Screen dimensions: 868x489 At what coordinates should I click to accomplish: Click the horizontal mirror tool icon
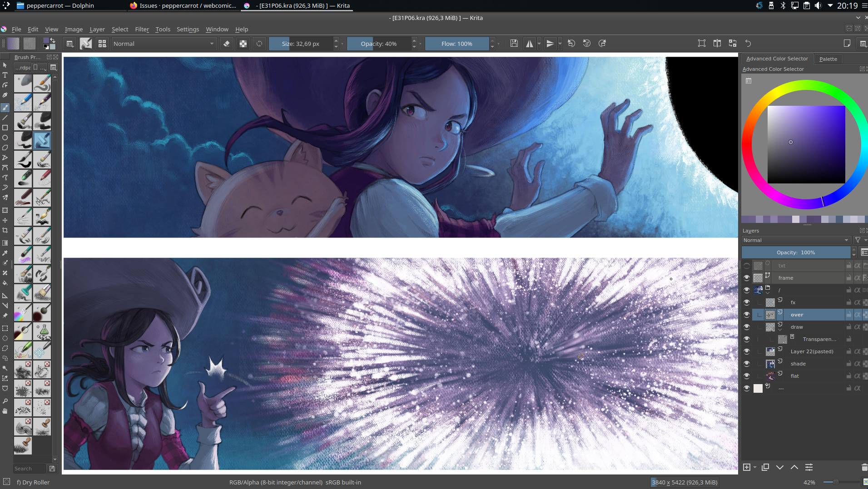tap(529, 44)
